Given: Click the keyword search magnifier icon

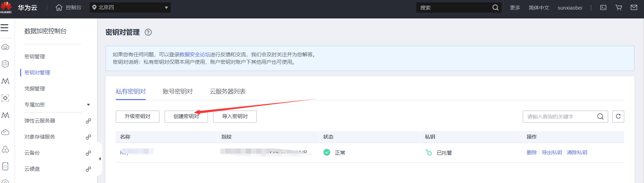Looking at the screenshot, I should pos(600,117).
